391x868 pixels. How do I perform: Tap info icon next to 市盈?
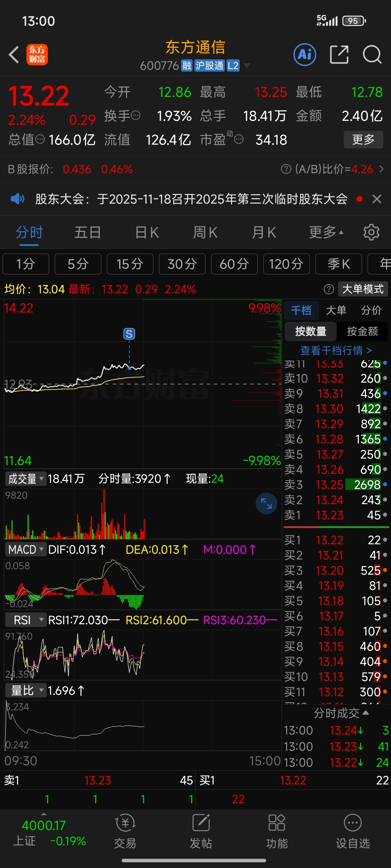239,139
